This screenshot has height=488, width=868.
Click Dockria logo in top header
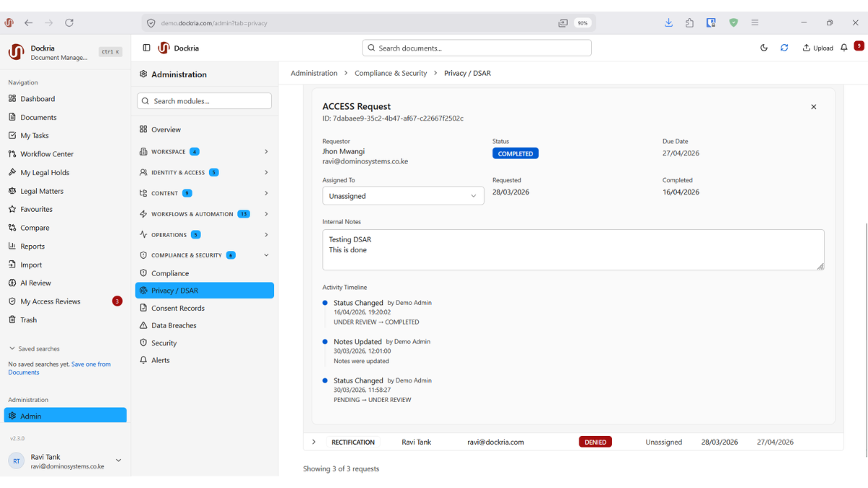(x=163, y=48)
